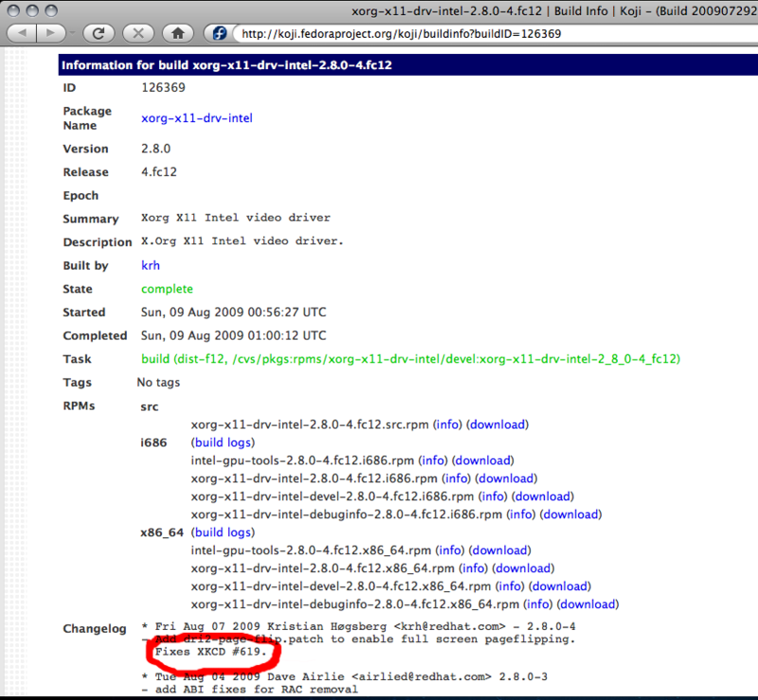
Task: Open build logs for i686
Action: click(224, 442)
